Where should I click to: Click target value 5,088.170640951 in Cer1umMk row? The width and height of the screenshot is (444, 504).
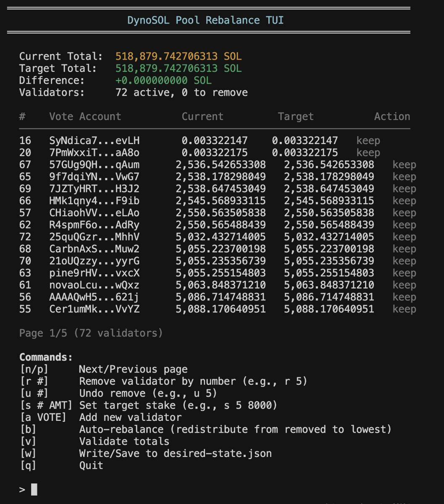329,310
